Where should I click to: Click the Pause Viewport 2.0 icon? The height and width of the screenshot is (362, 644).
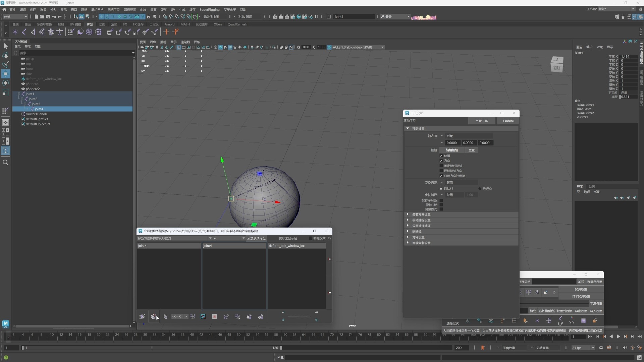coord(316,16)
